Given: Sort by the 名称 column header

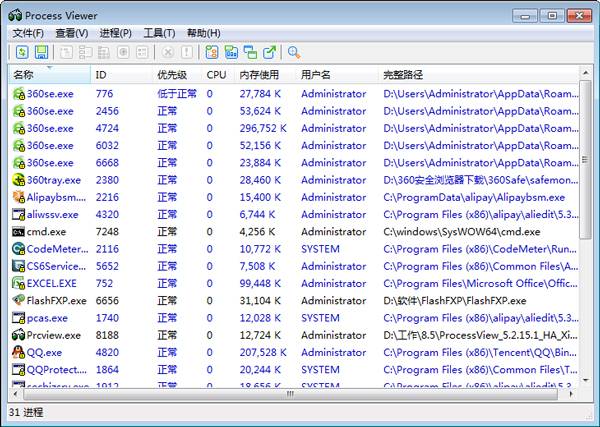Looking at the screenshot, I should click(x=50, y=75).
